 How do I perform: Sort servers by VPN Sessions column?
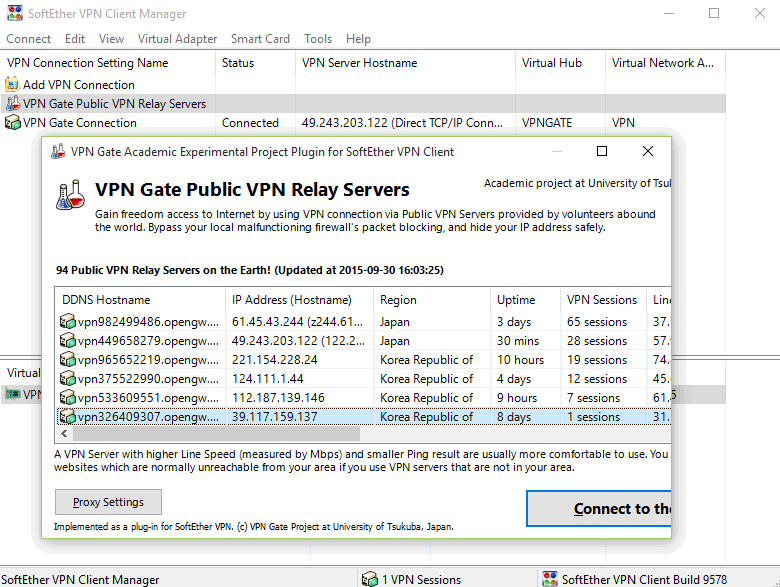pyautogui.click(x=603, y=299)
